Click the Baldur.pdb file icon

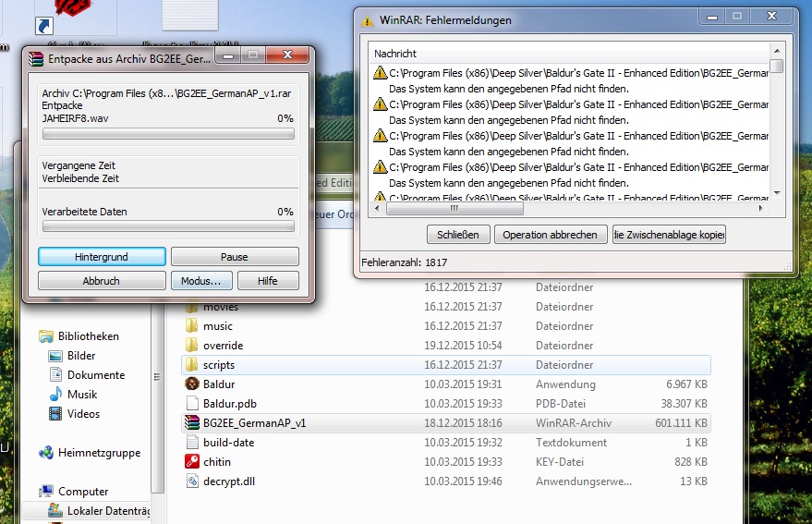192,403
